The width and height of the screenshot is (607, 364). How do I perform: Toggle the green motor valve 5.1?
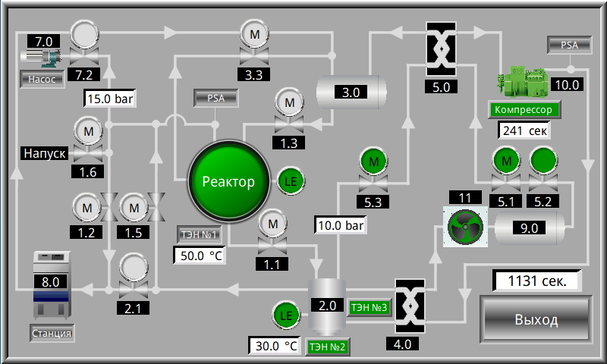(506, 170)
